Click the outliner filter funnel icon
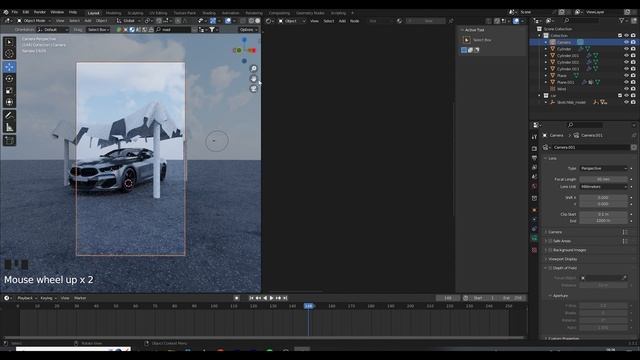Image resolution: width=640 pixels, height=360 pixels. [x=622, y=20]
